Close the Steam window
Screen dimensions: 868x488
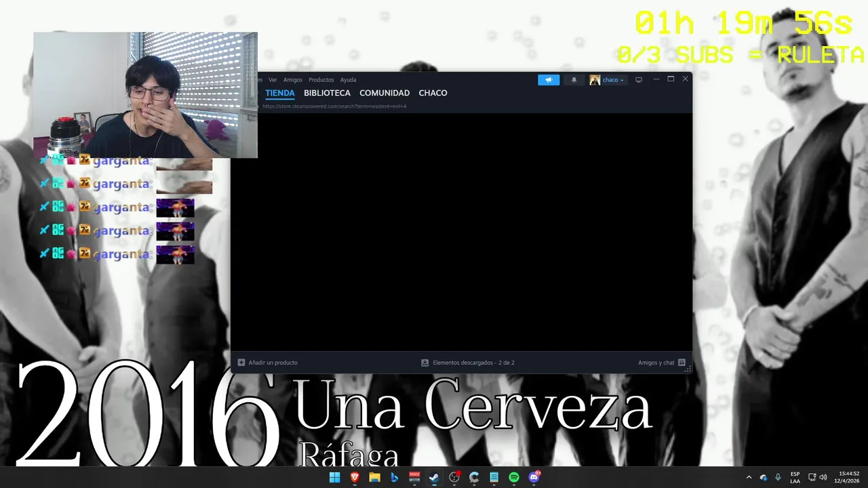(685, 79)
